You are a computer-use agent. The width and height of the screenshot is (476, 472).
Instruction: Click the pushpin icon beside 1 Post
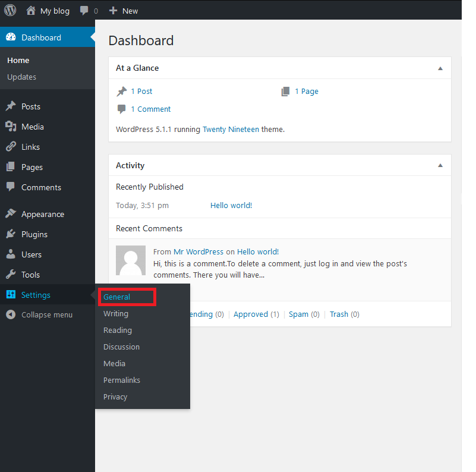[x=122, y=92]
